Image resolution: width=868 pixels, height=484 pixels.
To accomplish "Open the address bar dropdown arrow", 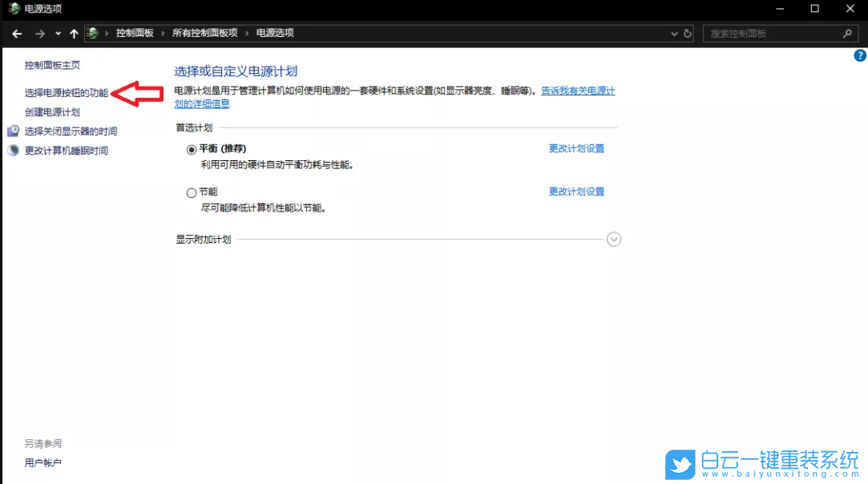I will coord(674,33).
